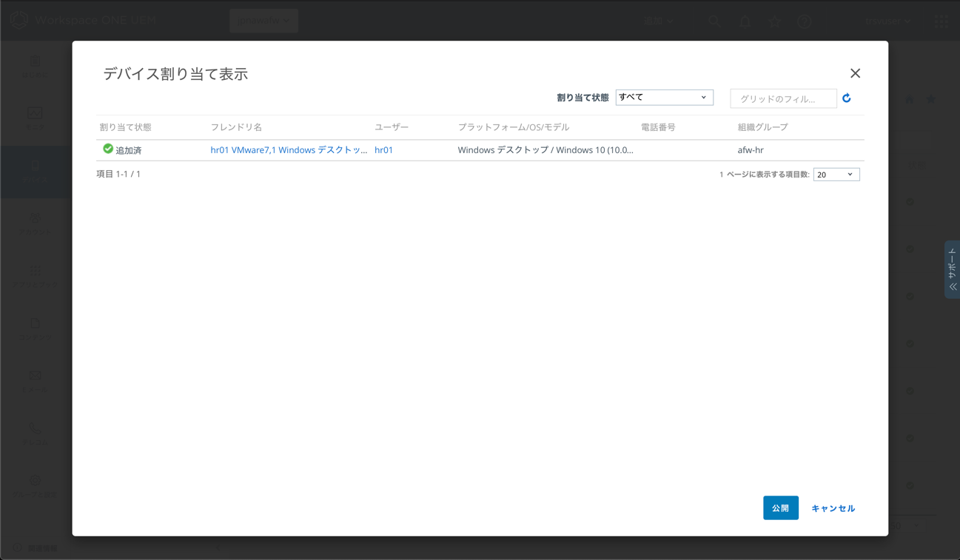
Task: Expand the サポート side tab
Action: (953, 269)
